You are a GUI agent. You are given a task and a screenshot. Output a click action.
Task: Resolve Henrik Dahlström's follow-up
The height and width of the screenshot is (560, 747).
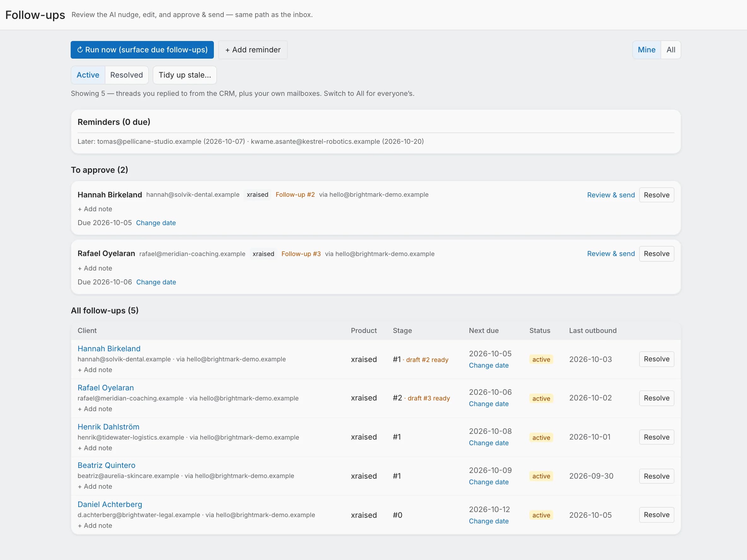coord(656,437)
